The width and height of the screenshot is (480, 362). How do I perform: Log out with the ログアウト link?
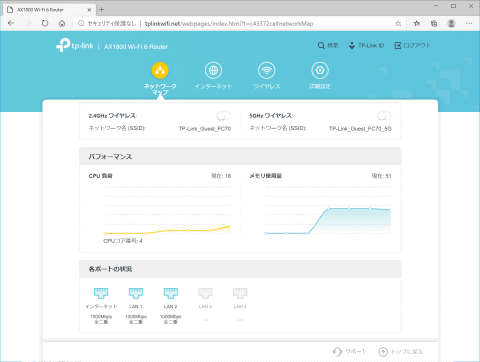(412, 45)
